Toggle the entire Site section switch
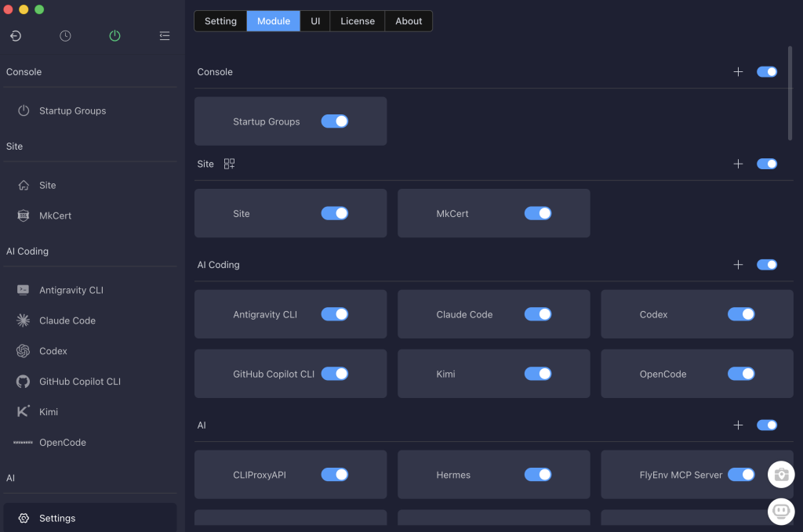Screen dimensions: 803x532 [x=767, y=164]
